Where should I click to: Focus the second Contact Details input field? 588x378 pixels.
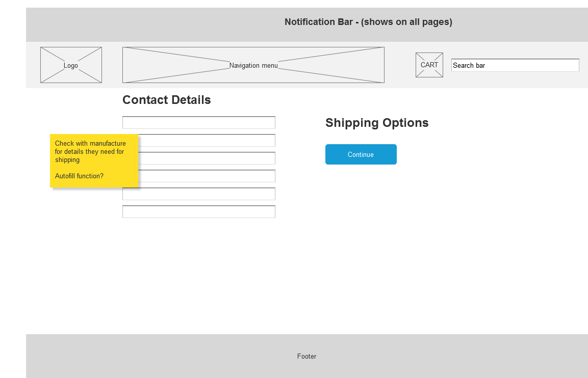pos(207,141)
